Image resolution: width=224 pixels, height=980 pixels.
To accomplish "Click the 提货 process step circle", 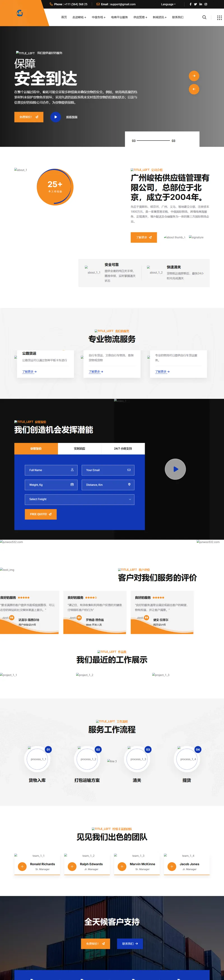I will coord(187,759).
